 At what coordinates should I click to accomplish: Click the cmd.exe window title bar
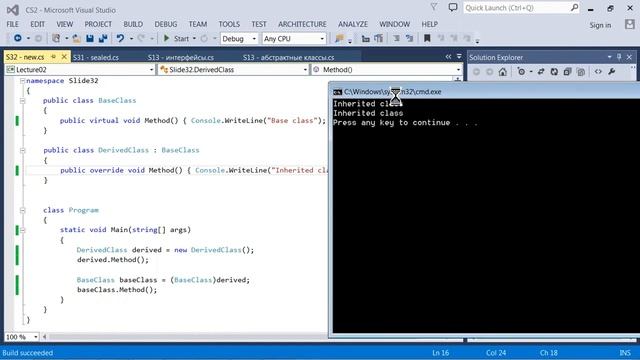(x=484, y=92)
